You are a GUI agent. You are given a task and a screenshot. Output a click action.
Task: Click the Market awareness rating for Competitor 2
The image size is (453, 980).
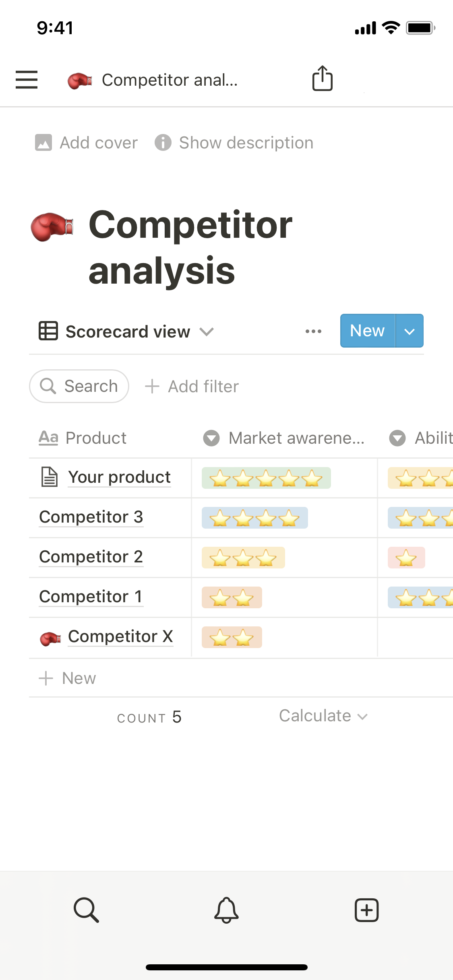[243, 558]
